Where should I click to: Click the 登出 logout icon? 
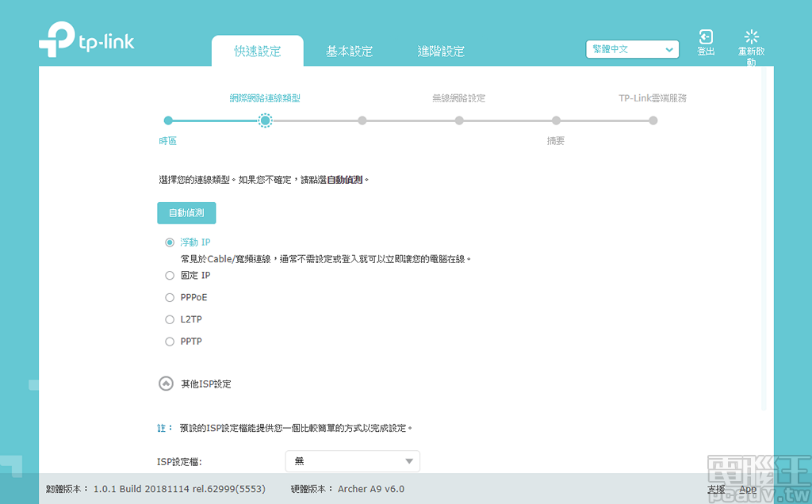click(x=705, y=37)
